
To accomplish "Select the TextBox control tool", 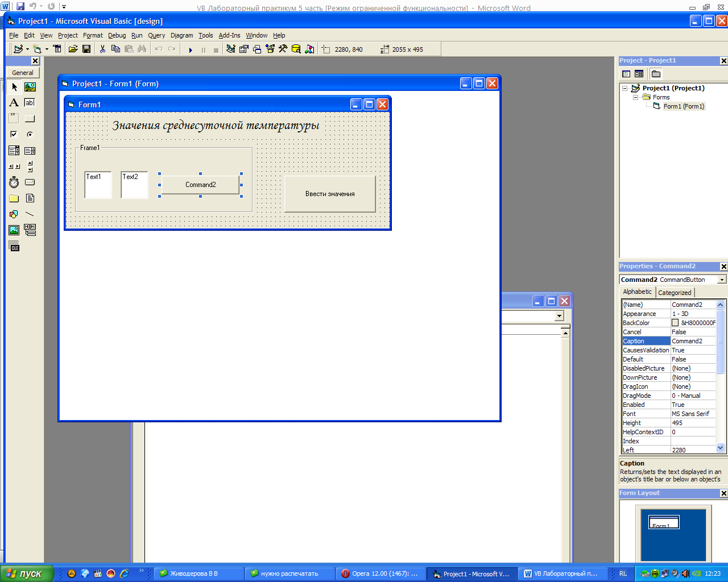I will point(30,103).
